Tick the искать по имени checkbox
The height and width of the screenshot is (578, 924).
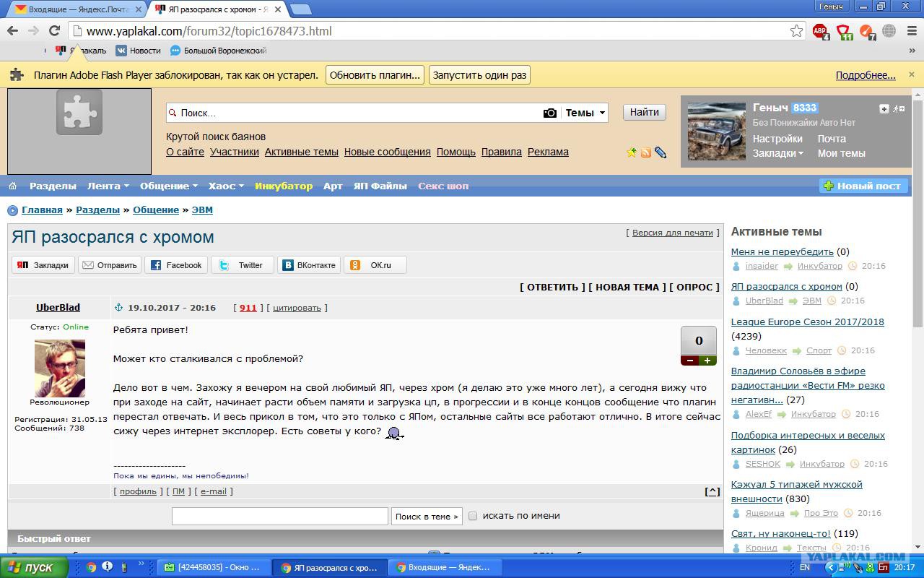473,516
